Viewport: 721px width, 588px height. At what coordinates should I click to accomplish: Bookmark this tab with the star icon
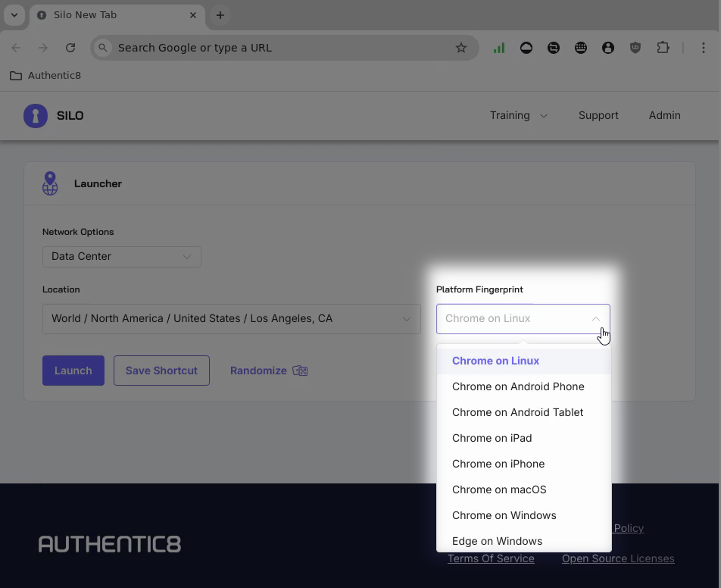460,48
